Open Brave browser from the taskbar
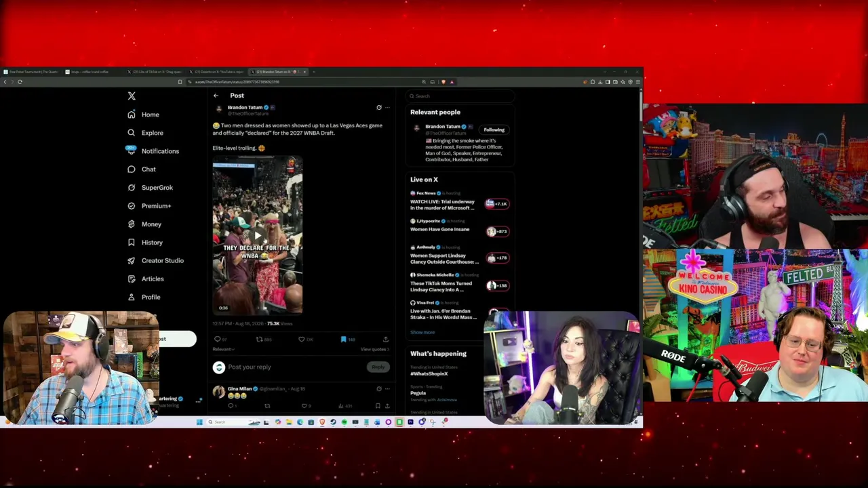 pyautogui.click(x=322, y=422)
